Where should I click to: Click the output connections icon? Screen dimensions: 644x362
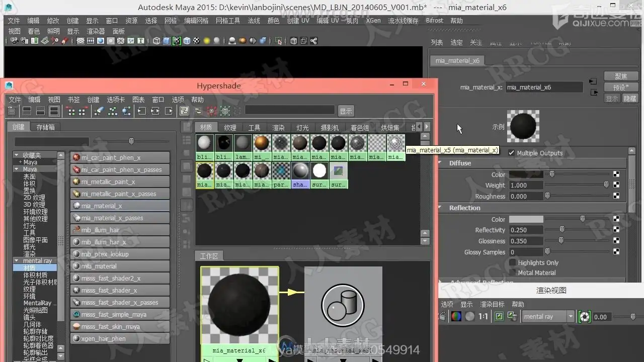point(169,111)
